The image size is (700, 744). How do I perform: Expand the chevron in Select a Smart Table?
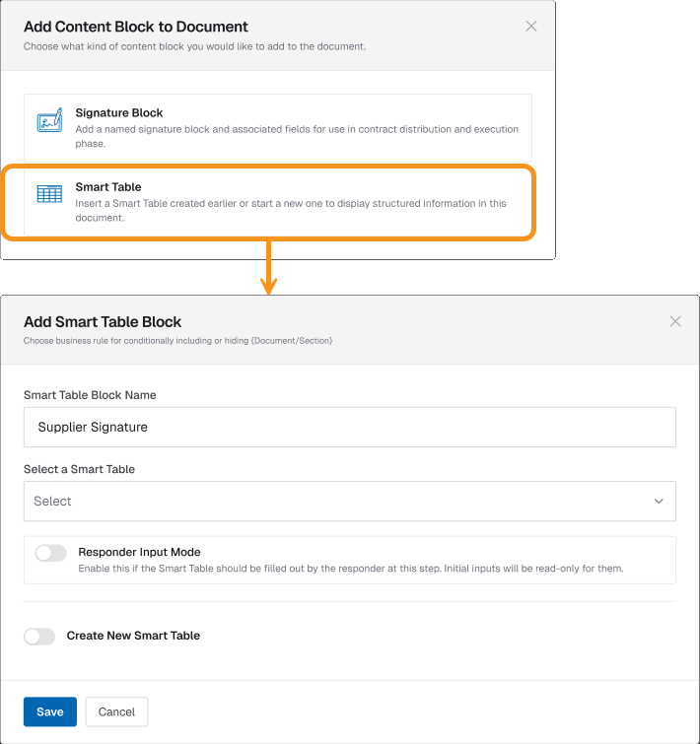[x=659, y=502]
